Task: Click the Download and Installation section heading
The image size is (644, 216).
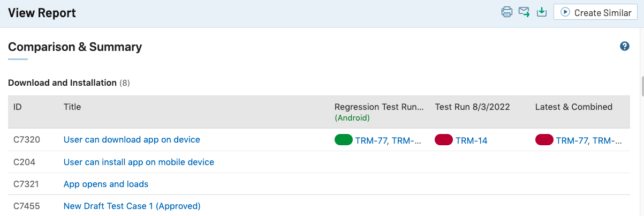Action: [x=62, y=83]
